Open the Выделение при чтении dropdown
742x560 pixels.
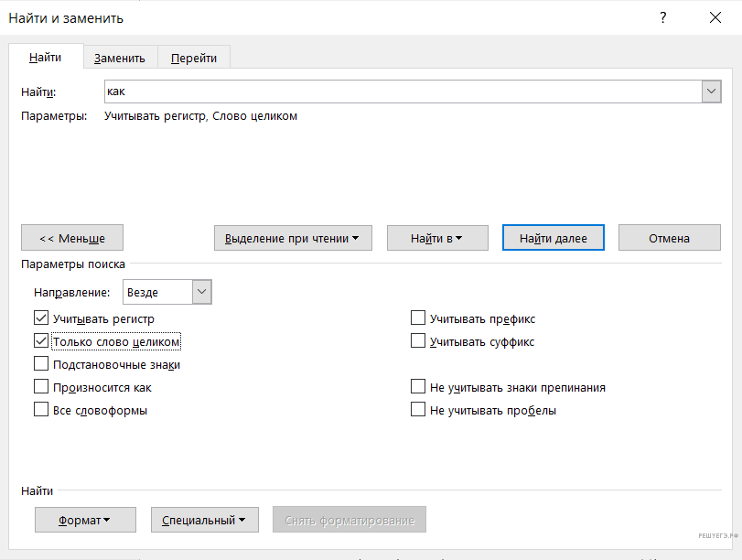click(293, 238)
